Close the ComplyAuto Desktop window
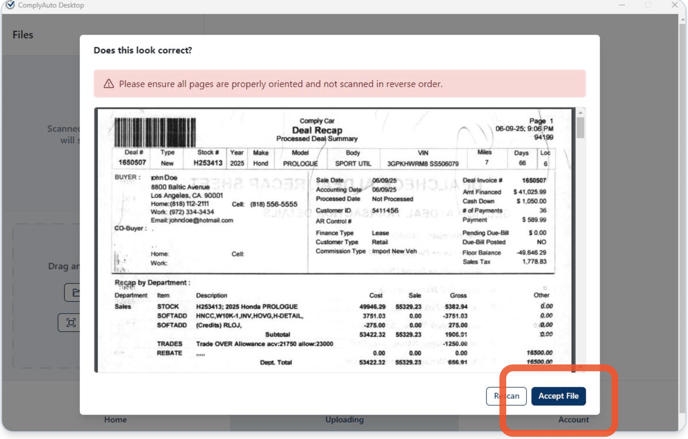The image size is (688, 439). 674,6
